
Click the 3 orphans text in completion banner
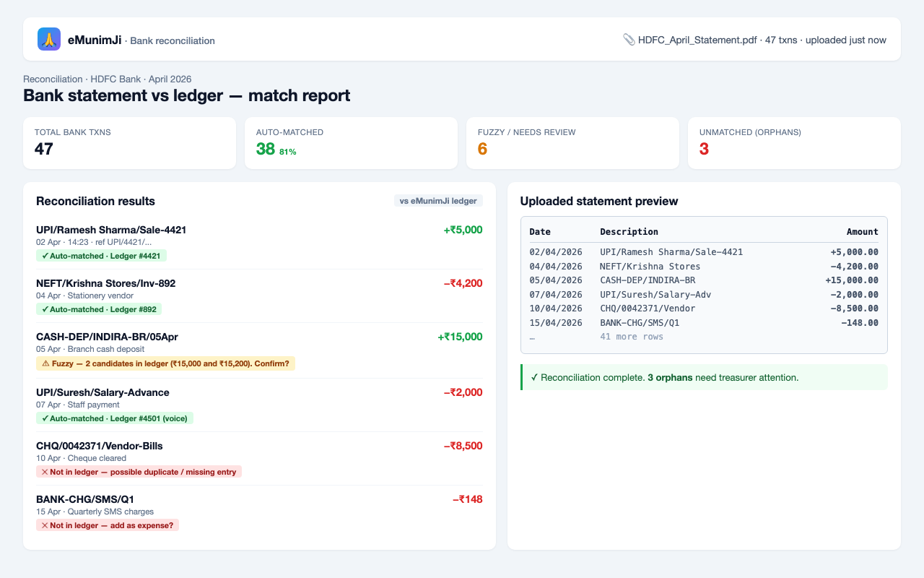(x=669, y=378)
